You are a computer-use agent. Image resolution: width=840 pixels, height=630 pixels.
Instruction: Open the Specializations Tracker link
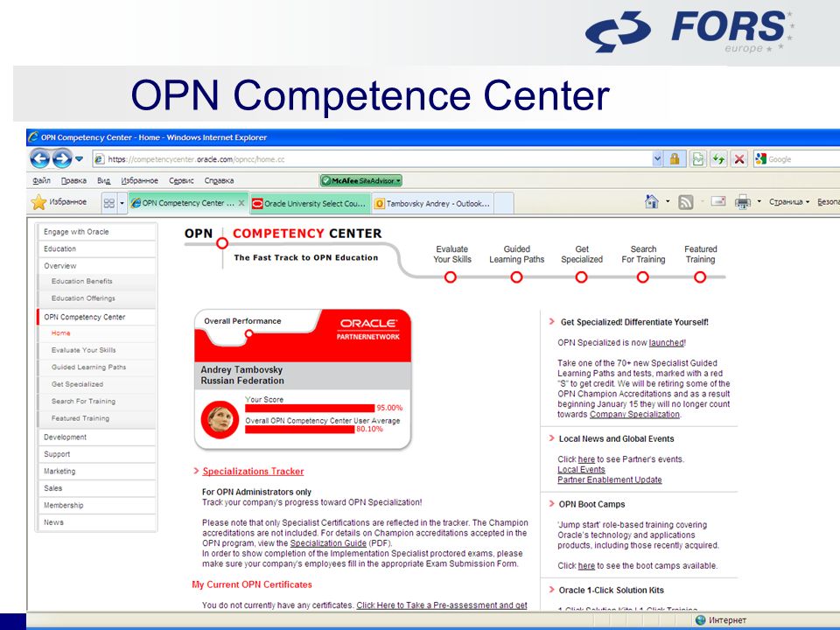[x=253, y=472]
